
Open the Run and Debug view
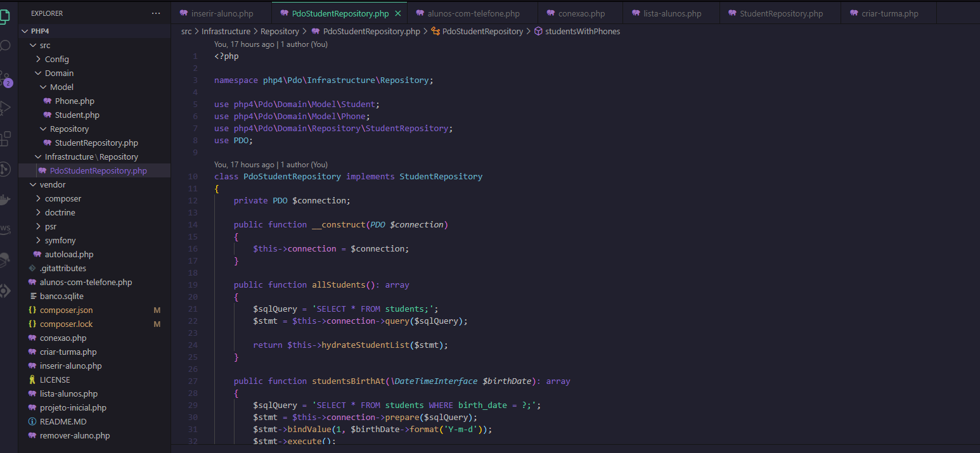point(5,108)
